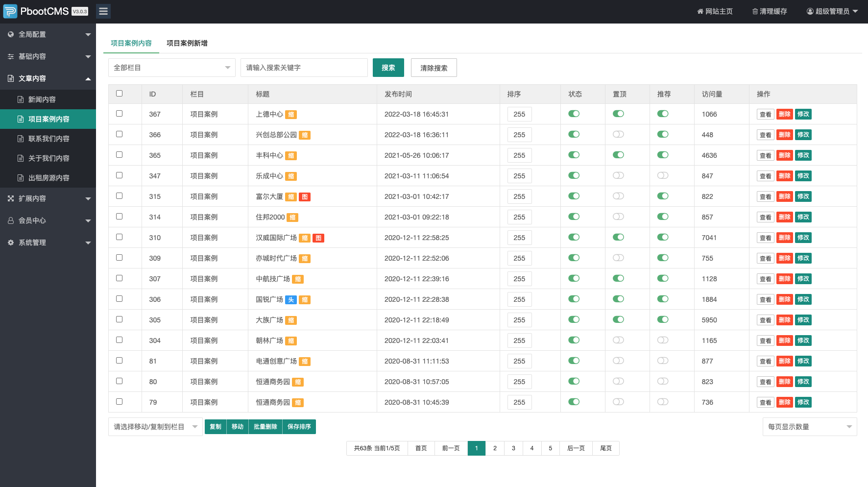This screenshot has width=868, height=487.
Task: Click the PbootCMS logo icon
Action: pyautogui.click(x=10, y=11)
